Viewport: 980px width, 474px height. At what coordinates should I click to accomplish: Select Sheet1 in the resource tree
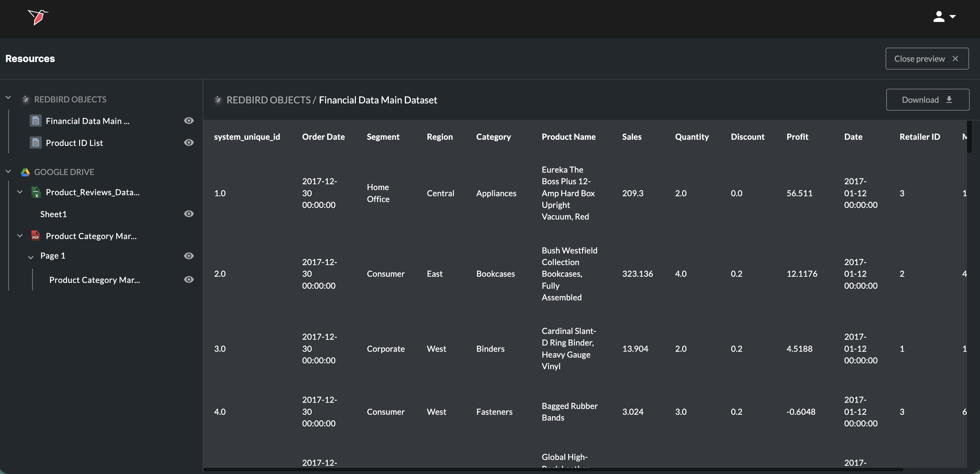(x=54, y=214)
